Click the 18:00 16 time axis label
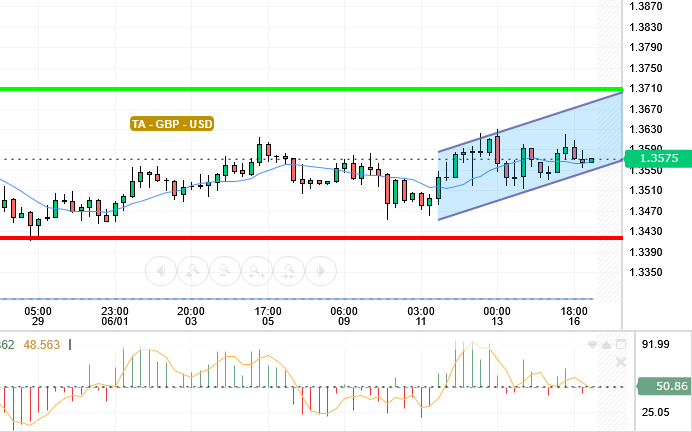 pos(574,316)
